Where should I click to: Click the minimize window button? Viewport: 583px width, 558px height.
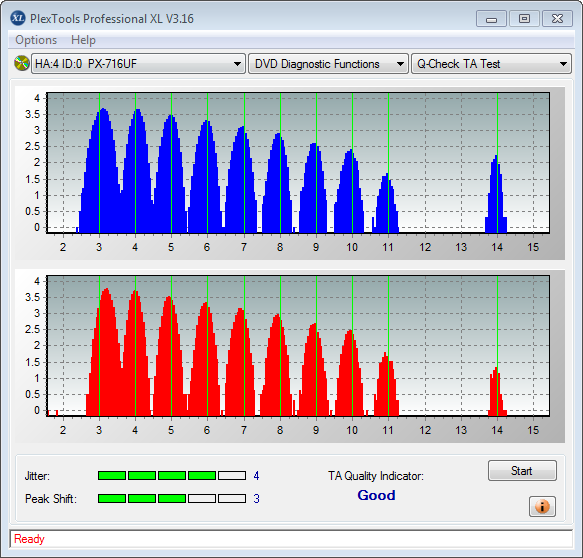pyautogui.click(x=491, y=19)
